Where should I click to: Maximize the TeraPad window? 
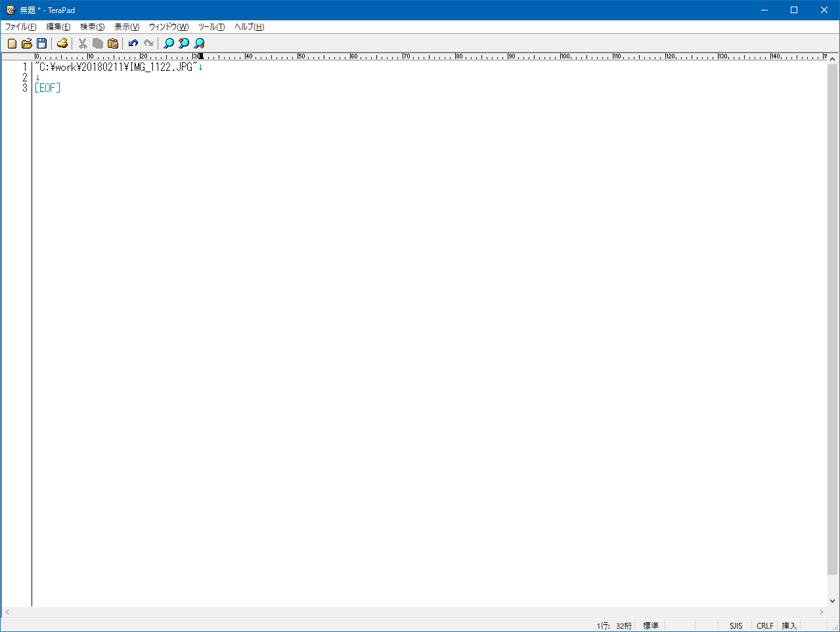(x=794, y=10)
